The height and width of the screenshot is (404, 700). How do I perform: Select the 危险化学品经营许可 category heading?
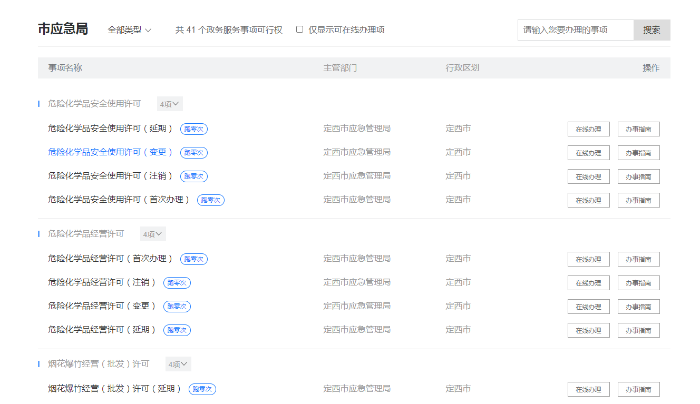point(86,234)
